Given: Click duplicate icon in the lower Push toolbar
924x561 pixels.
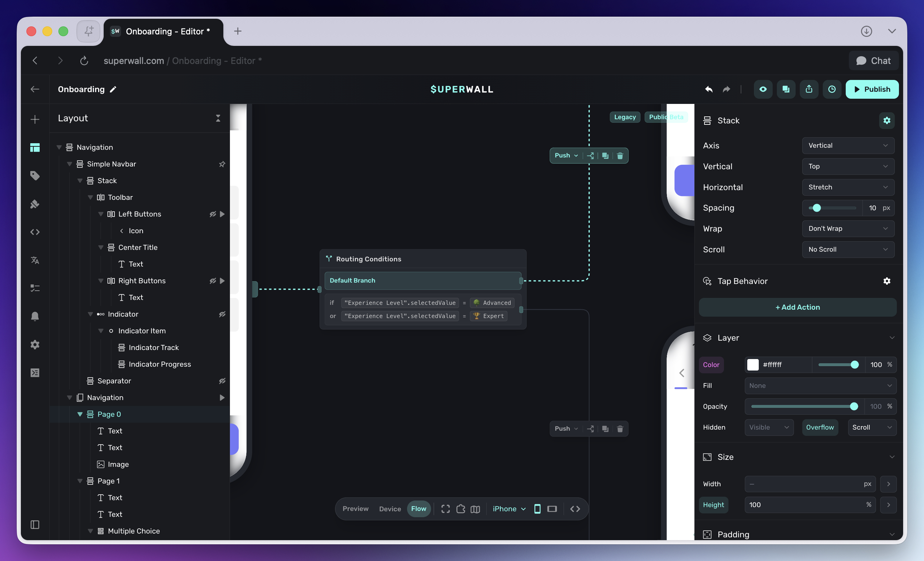Looking at the screenshot, I should 605,428.
